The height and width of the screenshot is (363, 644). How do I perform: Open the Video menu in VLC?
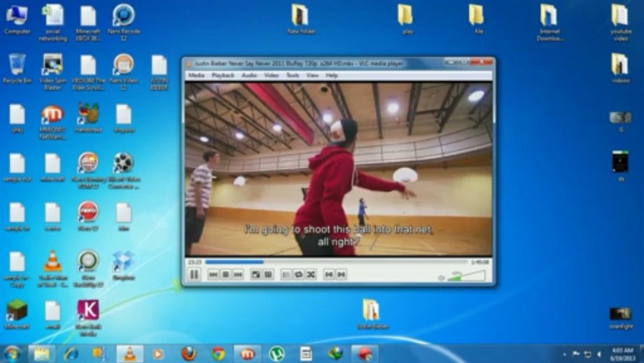pos(271,75)
